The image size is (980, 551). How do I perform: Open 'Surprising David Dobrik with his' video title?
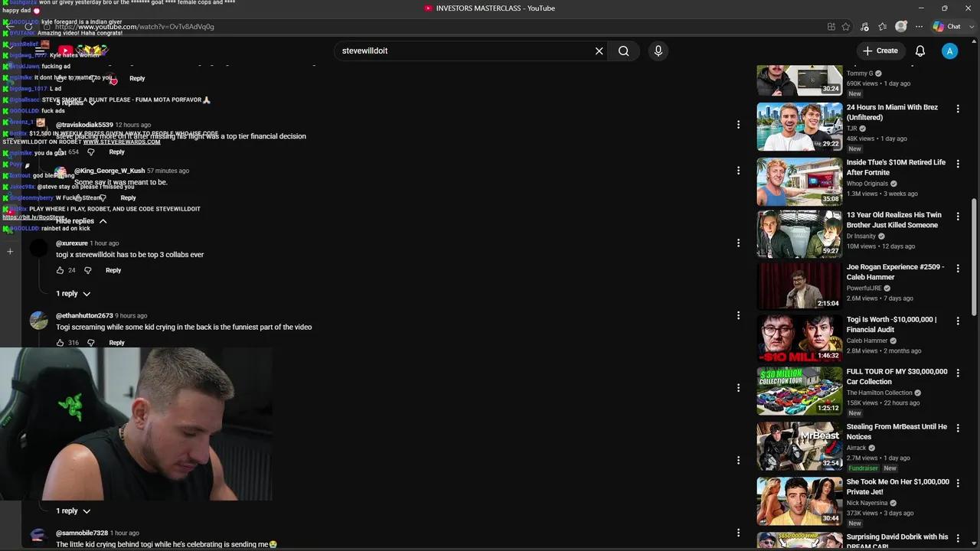(x=897, y=541)
